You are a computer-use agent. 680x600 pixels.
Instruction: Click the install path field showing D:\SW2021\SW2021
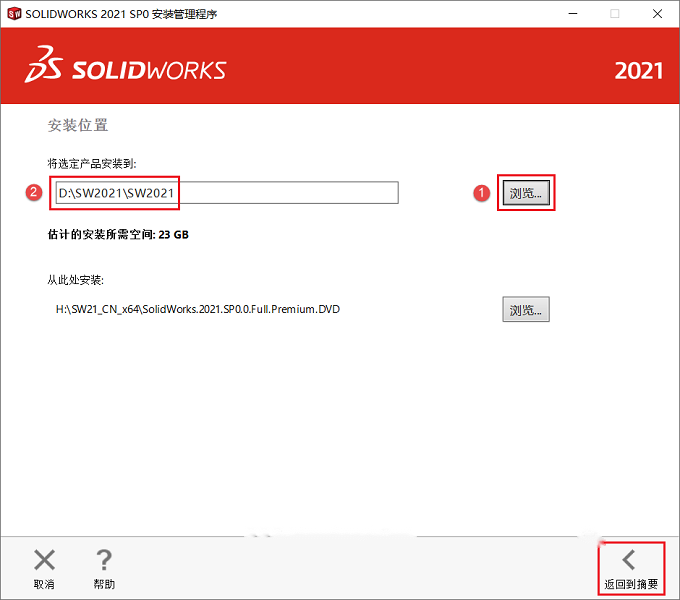pos(227,192)
